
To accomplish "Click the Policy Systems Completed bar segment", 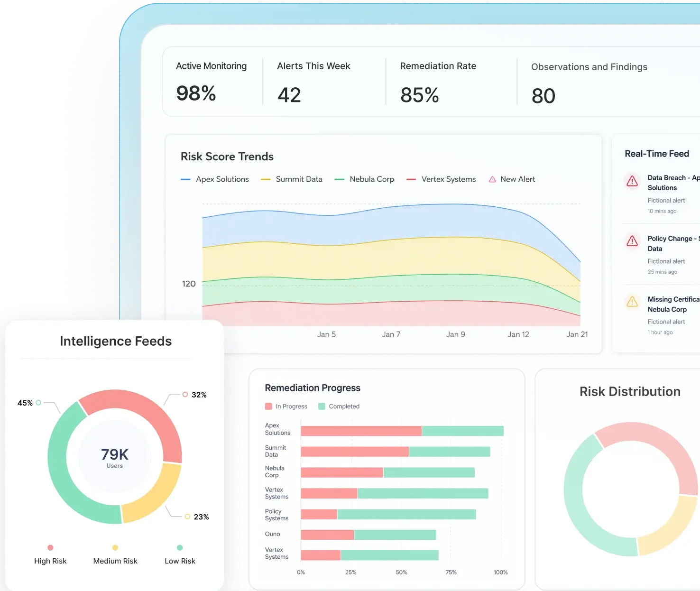I will coord(406,514).
